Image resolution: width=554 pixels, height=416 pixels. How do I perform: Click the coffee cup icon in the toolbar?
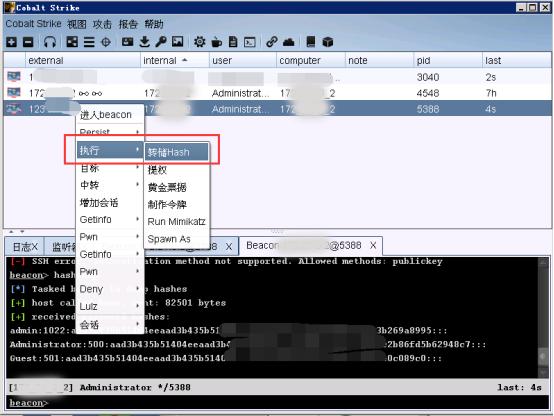point(216,42)
